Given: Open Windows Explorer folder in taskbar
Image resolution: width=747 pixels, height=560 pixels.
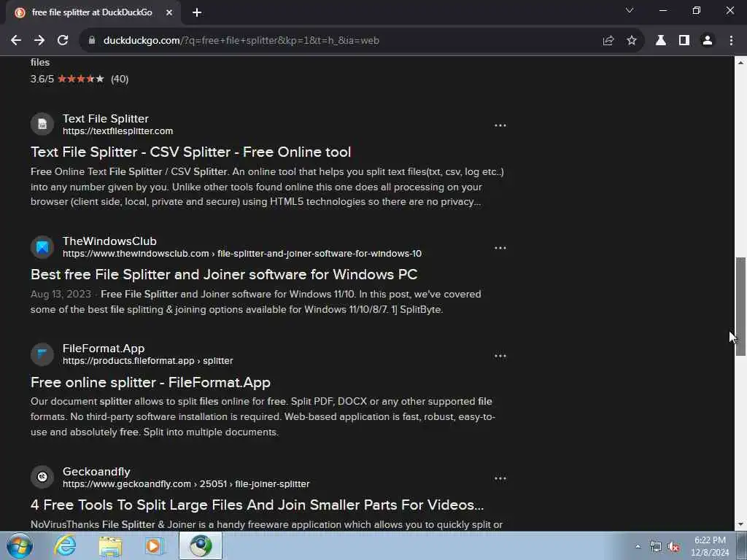Looking at the screenshot, I should pyautogui.click(x=110, y=545).
